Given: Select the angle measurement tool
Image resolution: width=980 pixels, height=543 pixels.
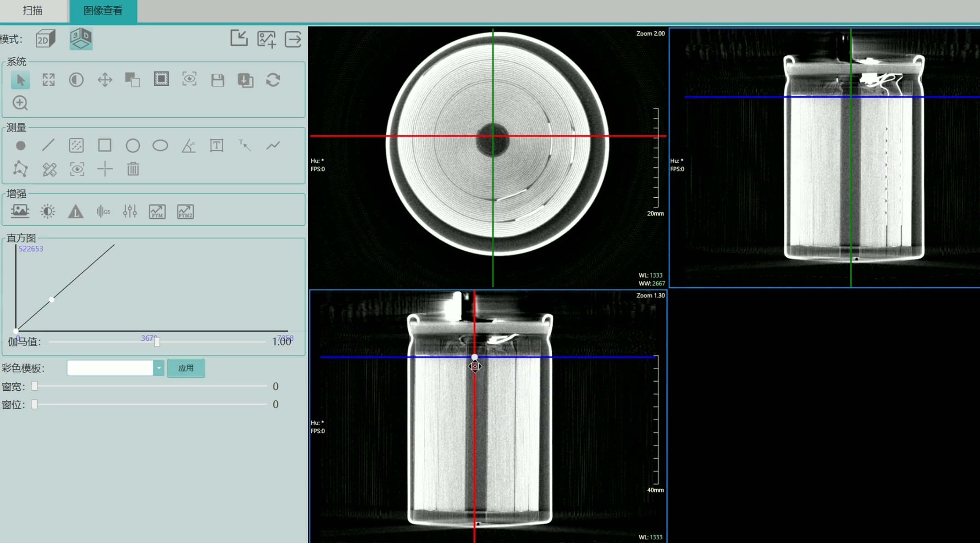Looking at the screenshot, I should (188, 146).
